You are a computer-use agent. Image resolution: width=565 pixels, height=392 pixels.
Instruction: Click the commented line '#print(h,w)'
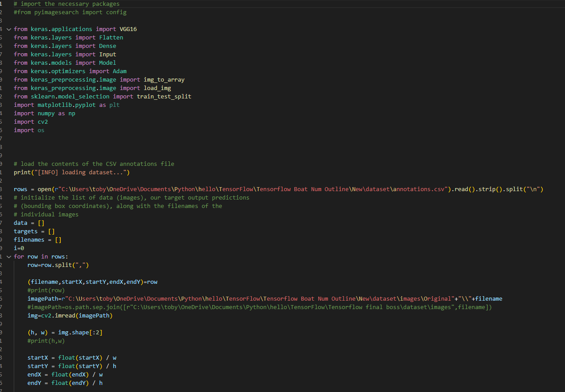46,341
